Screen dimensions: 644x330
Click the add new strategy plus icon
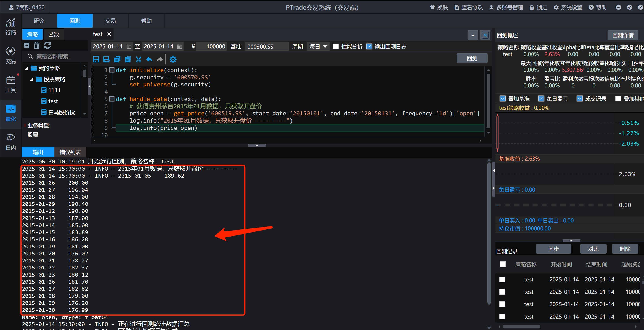pos(27,46)
